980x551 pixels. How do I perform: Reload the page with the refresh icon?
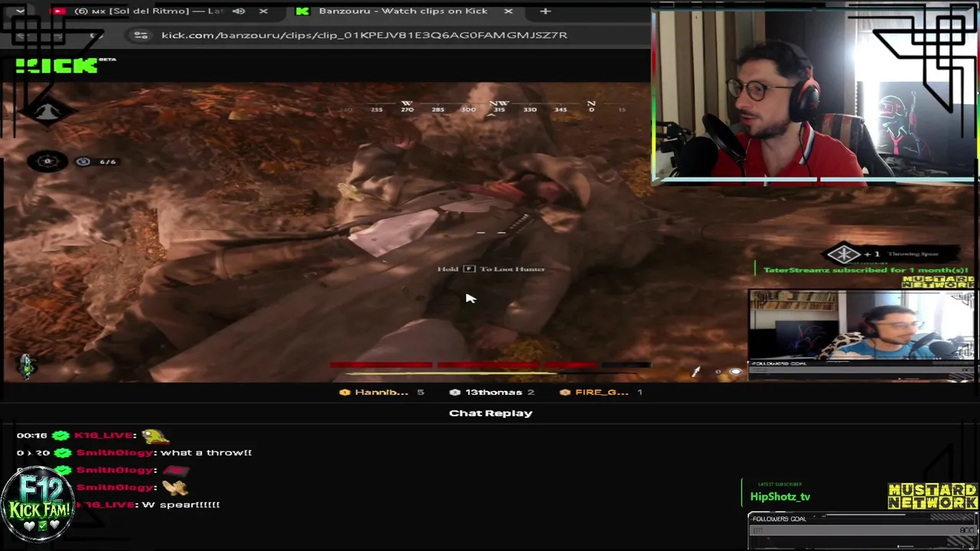click(96, 35)
